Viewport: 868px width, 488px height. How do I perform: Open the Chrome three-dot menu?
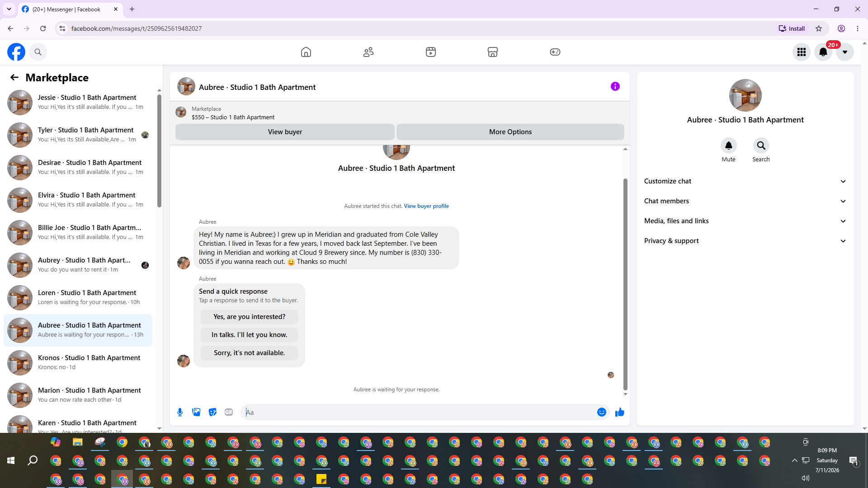click(858, 28)
